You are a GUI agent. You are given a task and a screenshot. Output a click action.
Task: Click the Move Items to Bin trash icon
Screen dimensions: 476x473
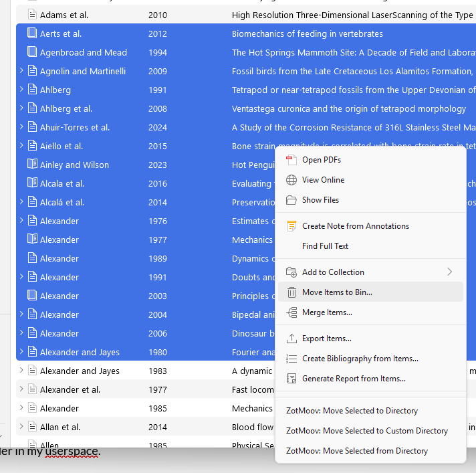(291, 292)
